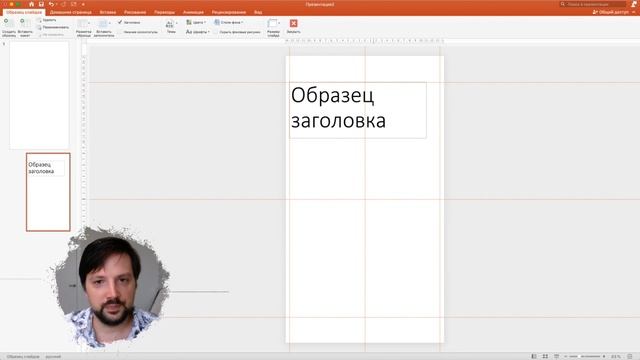Viewport: 640px width, 360px height.
Task: Open Draw (Рисование) tab
Action: tap(135, 12)
